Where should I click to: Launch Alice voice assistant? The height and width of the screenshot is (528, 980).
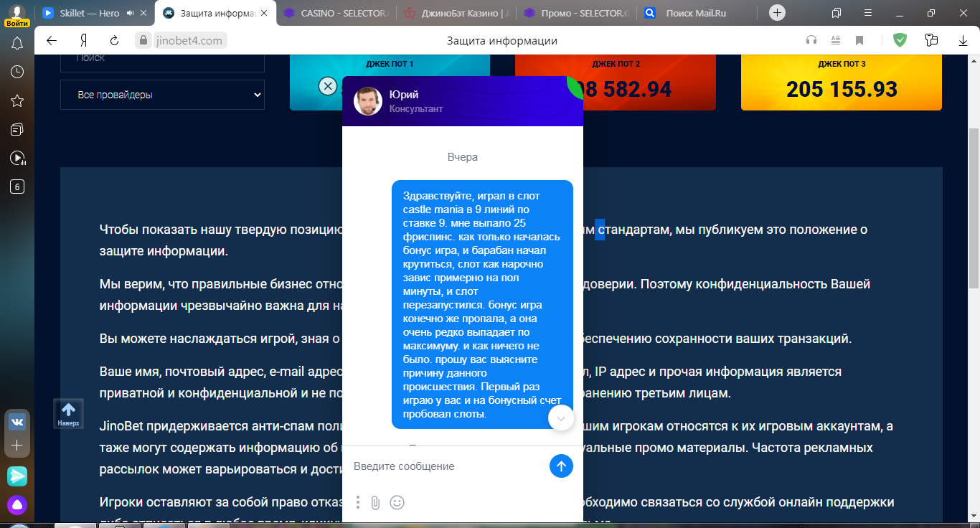[17, 505]
